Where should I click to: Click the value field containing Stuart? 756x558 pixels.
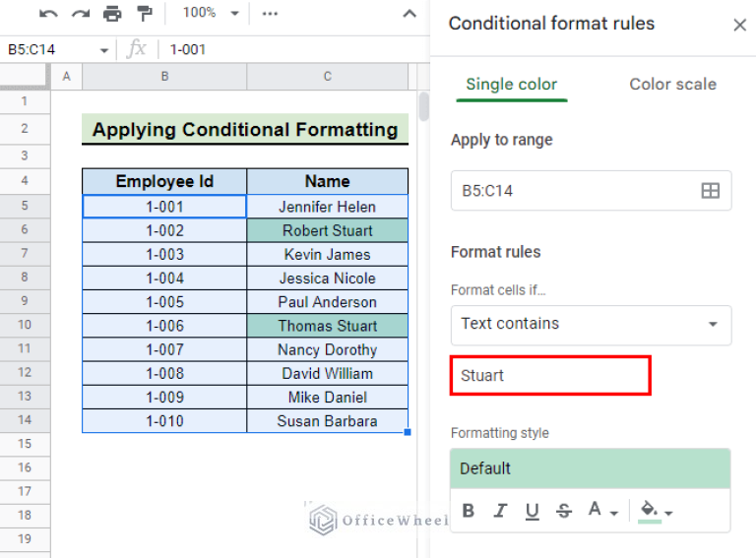(x=550, y=375)
